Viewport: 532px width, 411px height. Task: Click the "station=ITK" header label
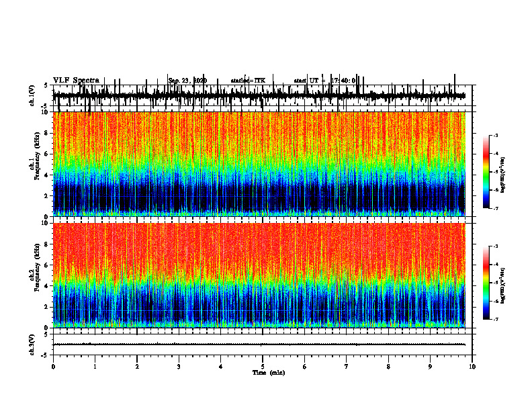(x=248, y=81)
